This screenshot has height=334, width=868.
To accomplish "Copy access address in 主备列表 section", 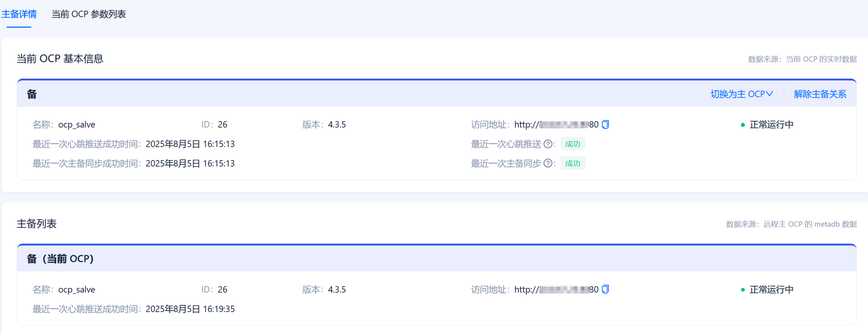I will pos(605,289).
